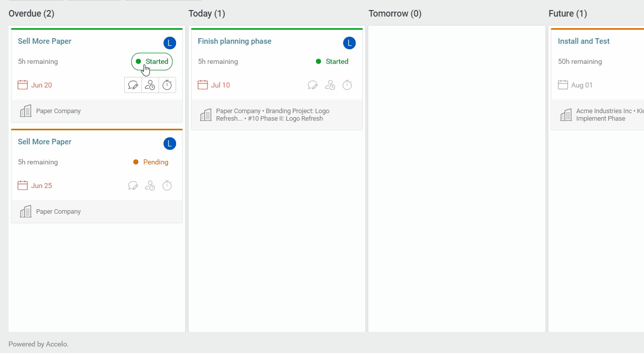
Task: Click the Aug 01 calendar icon
Action: click(x=563, y=85)
